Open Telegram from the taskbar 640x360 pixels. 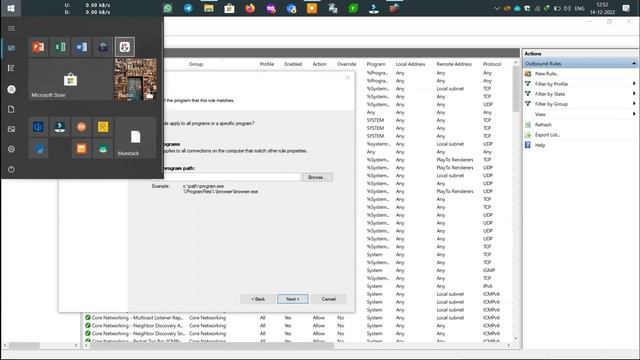[188, 8]
